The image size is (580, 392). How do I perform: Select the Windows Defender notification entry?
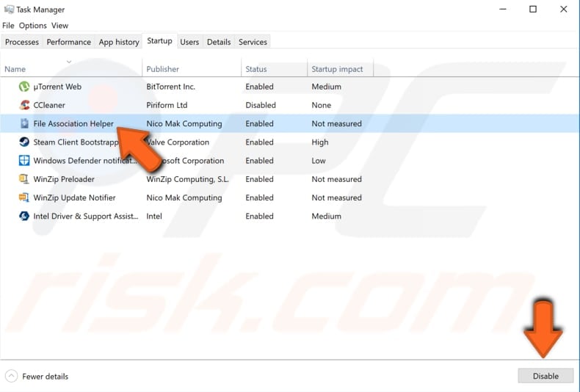85,161
